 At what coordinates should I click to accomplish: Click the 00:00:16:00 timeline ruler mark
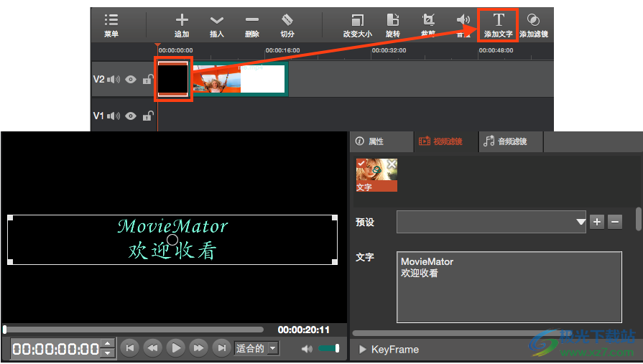tap(282, 50)
